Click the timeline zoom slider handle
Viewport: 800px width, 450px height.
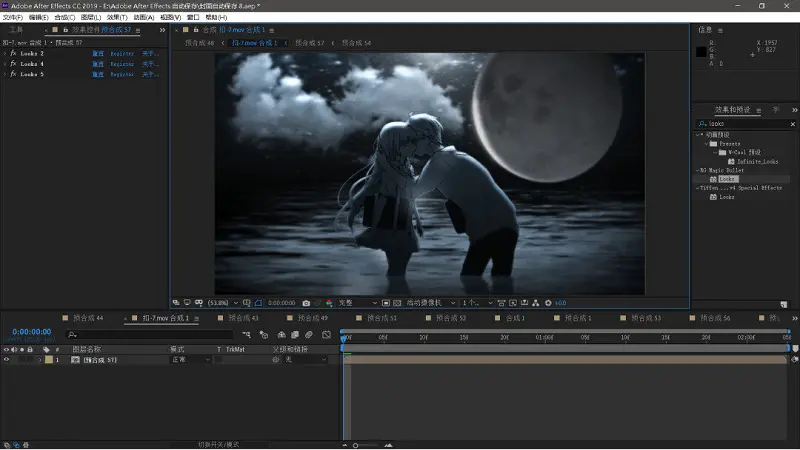(356, 445)
